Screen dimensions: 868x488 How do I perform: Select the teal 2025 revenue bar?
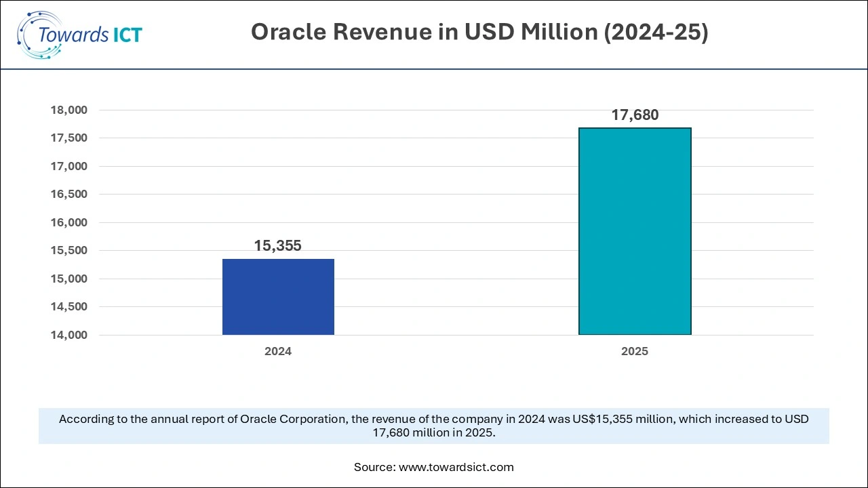[634, 230]
